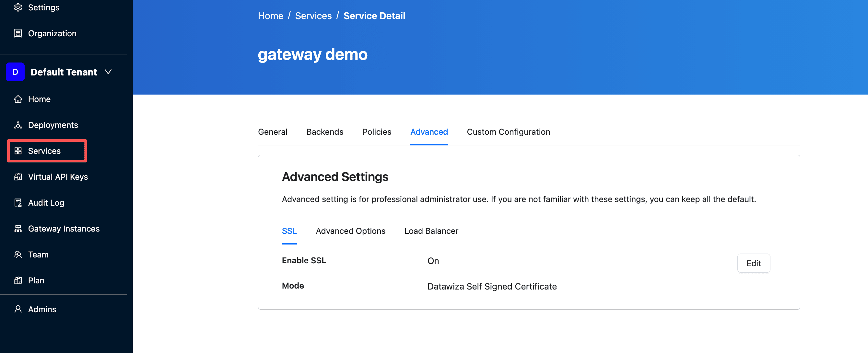Screen dimensions: 868x353
Task: Open the Audit Log page
Action: point(46,203)
